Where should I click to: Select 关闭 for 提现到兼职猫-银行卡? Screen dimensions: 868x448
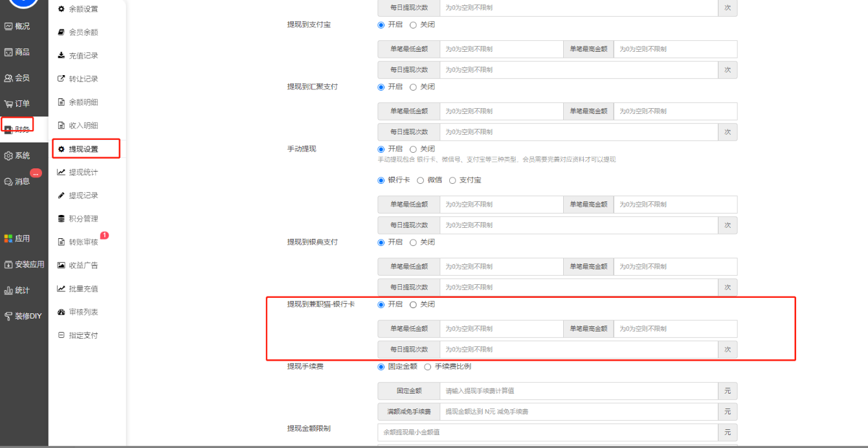414,304
